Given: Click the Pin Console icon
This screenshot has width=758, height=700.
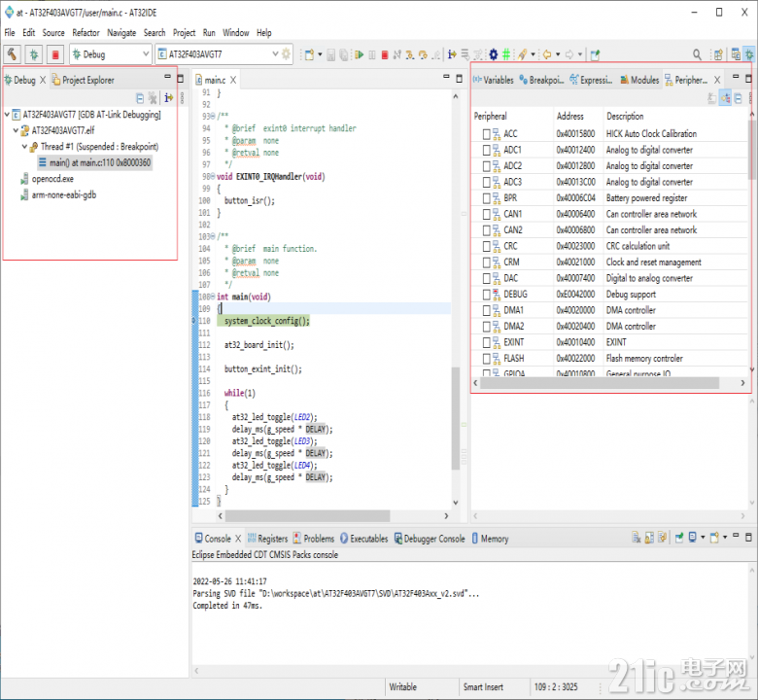Looking at the screenshot, I should click(679, 538).
